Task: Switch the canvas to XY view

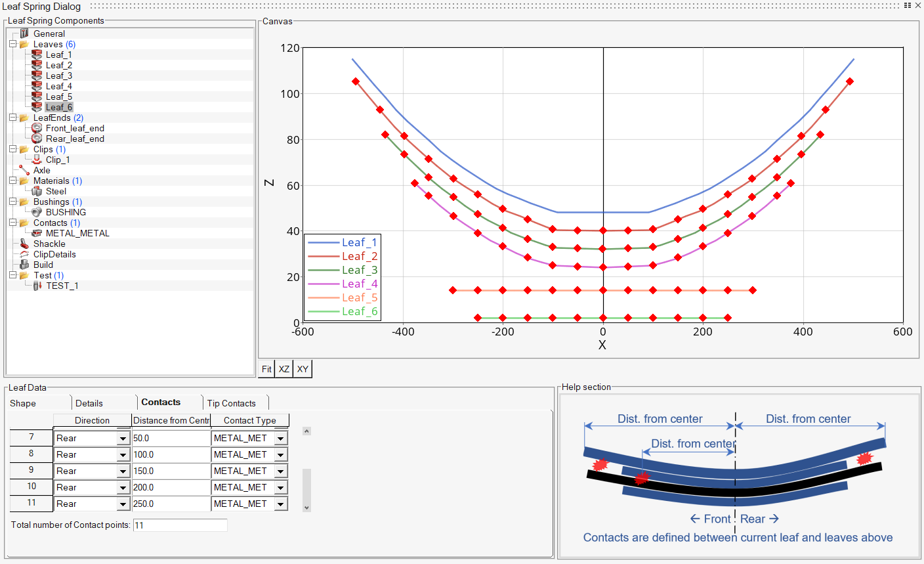Action: click(x=302, y=369)
